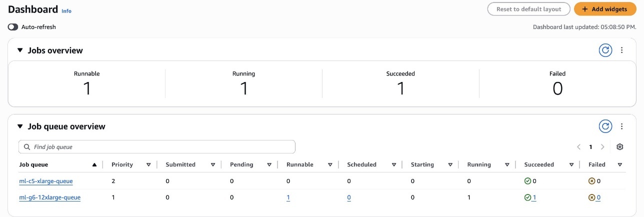Sort table by Failed column
Screen dimensions: 644x217
coord(619,164)
